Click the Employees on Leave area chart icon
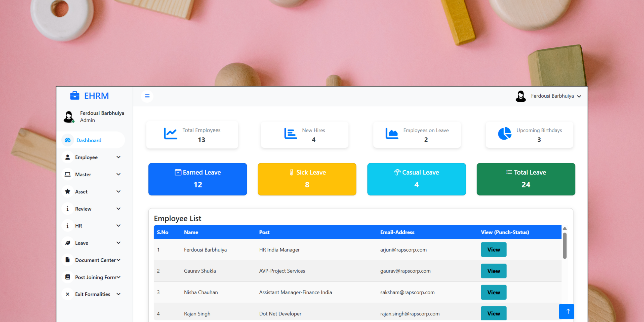 click(392, 134)
